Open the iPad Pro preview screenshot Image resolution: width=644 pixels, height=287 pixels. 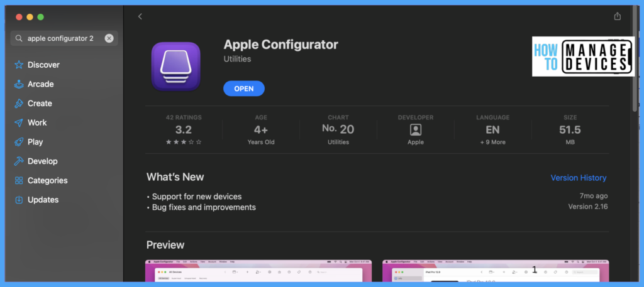pos(496,271)
